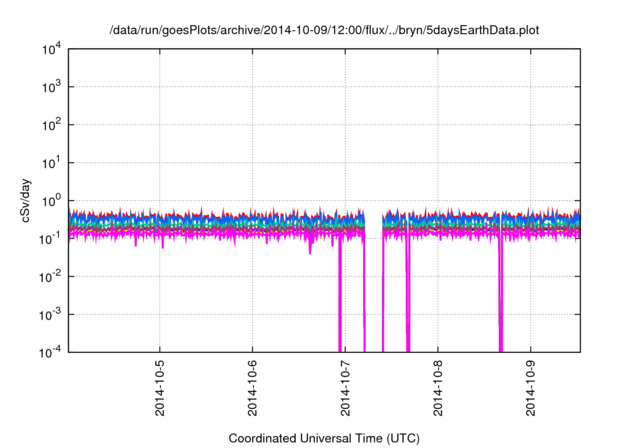The image size is (640, 448).
Task: Click the 10^-2 y-axis tick label
Action: pyautogui.click(x=50, y=277)
